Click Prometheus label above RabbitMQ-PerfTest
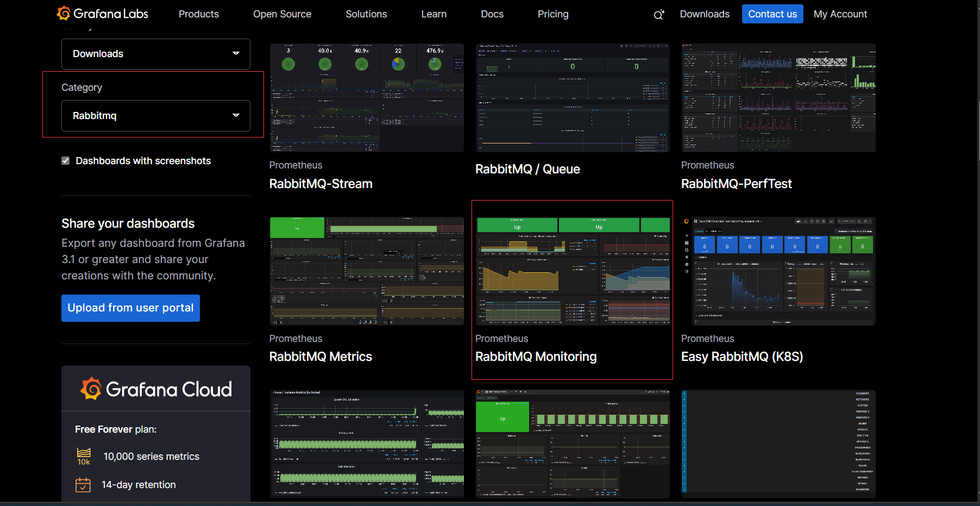The height and width of the screenshot is (506, 980). pyautogui.click(x=707, y=165)
